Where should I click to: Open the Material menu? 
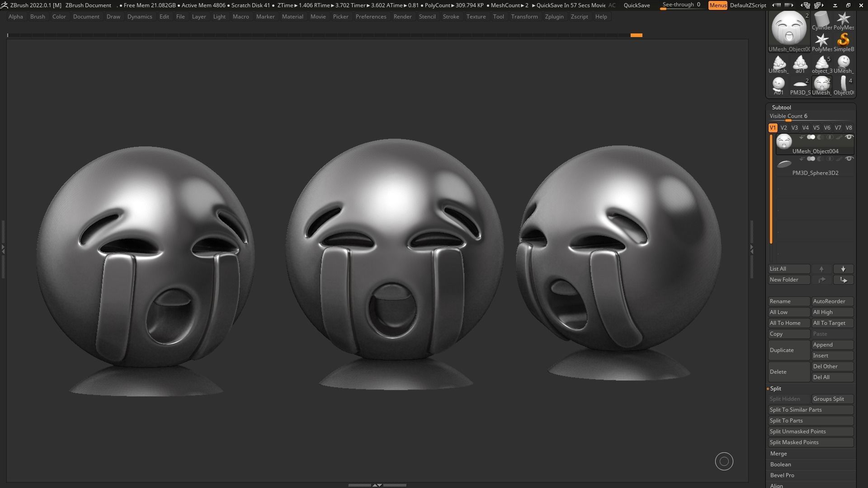[292, 17]
